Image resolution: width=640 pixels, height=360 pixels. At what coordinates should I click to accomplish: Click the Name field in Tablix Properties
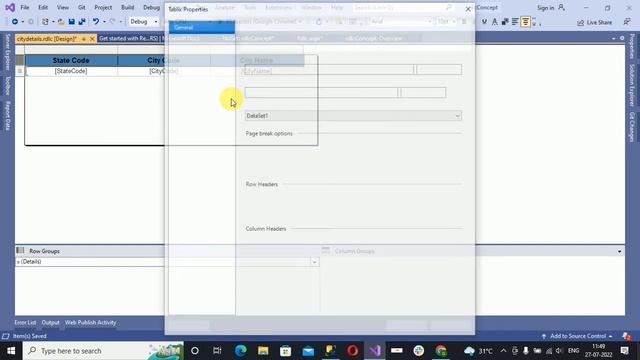pyautogui.click(x=329, y=69)
